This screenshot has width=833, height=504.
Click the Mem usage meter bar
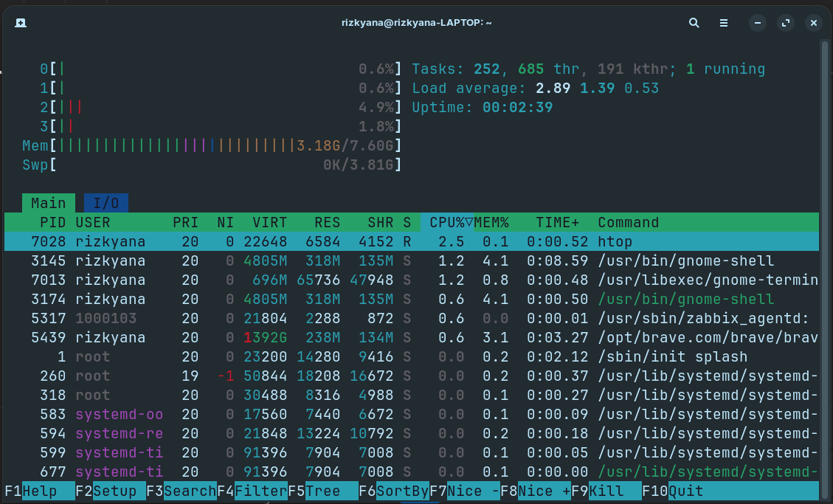(x=221, y=145)
